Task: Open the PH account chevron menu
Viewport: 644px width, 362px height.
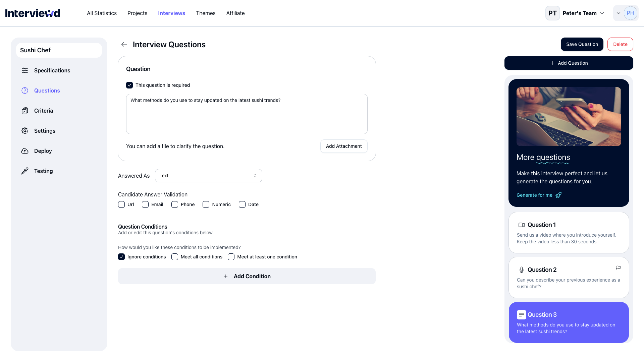Action: pos(618,13)
